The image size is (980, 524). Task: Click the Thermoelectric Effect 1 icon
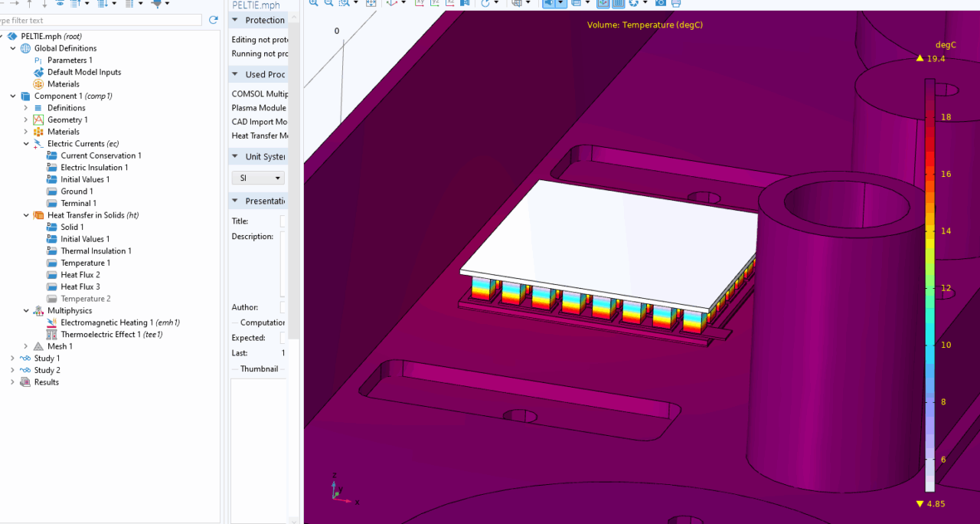[52, 335]
